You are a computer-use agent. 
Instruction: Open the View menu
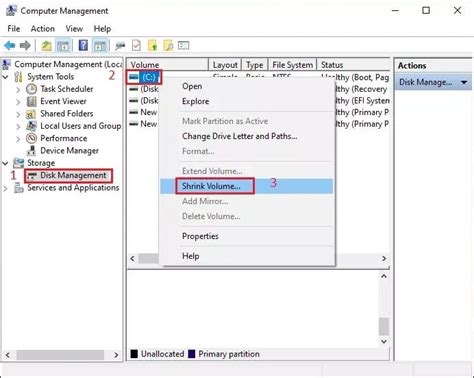pos(74,29)
